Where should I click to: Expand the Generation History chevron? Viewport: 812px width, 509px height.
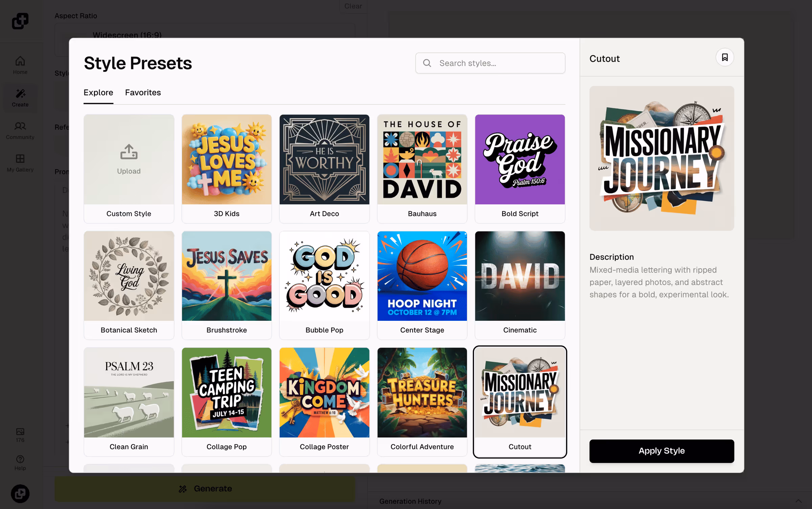pyautogui.click(x=798, y=501)
